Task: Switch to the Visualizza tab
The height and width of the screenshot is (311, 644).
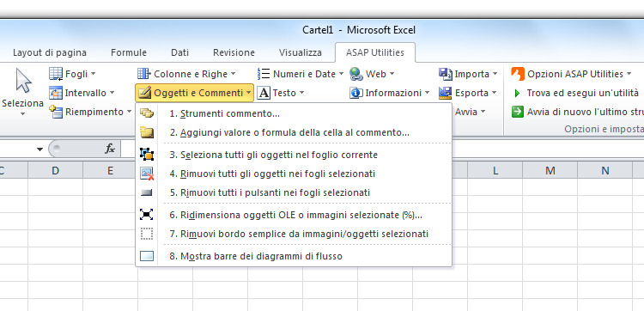Action: [x=301, y=52]
